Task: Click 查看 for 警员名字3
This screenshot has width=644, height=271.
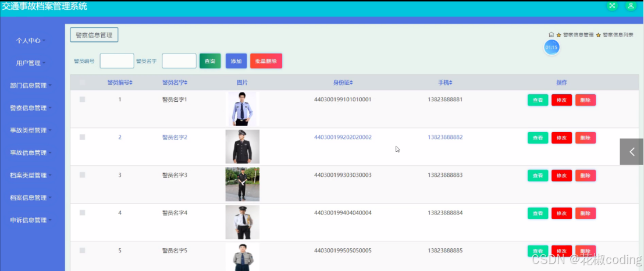Action: coord(538,175)
